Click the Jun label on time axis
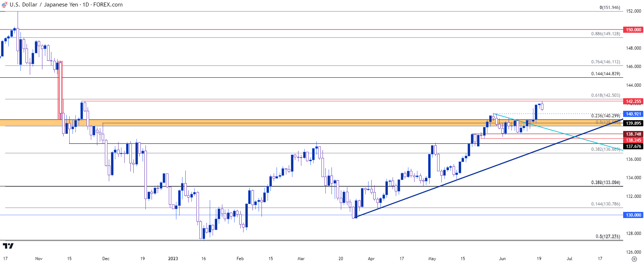 click(x=502, y=259)
